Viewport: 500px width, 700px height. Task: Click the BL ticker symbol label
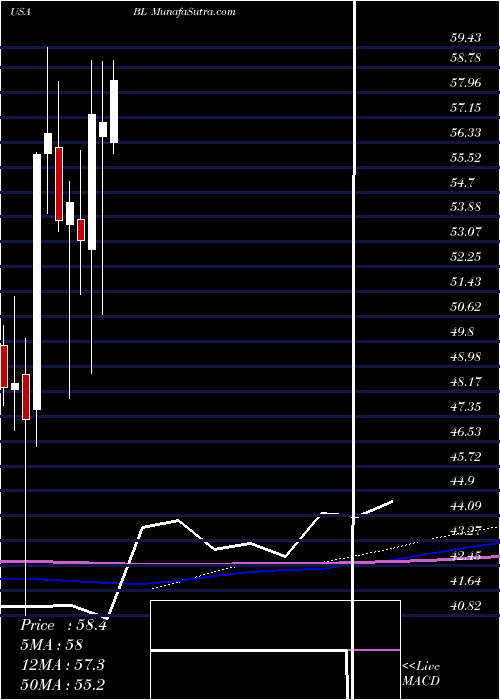139,12
